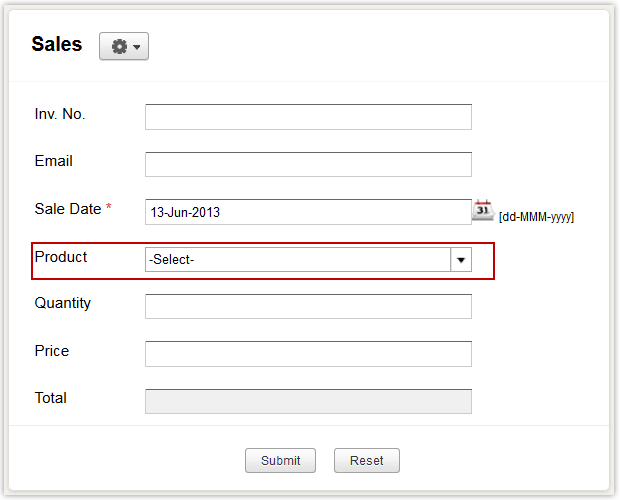The width and height of the screenshot is (620, 500).
Task: Click the Product dropdown arrow button
Action: pos(461,260)
